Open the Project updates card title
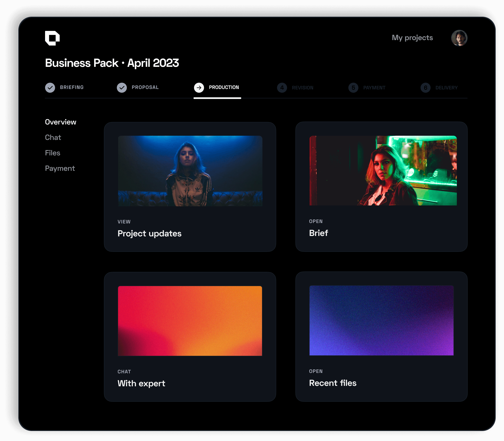This screenshot has height=441, width=504. click(x=149, y=233)
